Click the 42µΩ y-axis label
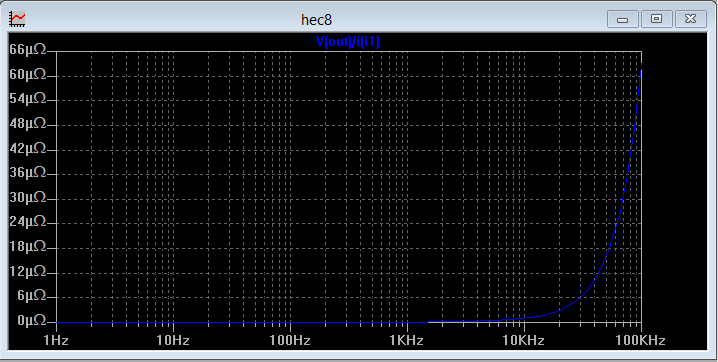Screen dimensions: 718x362 (28, 148)
